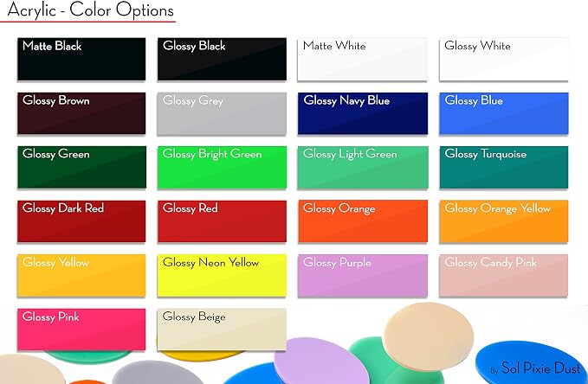Click the Glossy Blue swatch
Screen dimensions: 588x384
point(504,113)
